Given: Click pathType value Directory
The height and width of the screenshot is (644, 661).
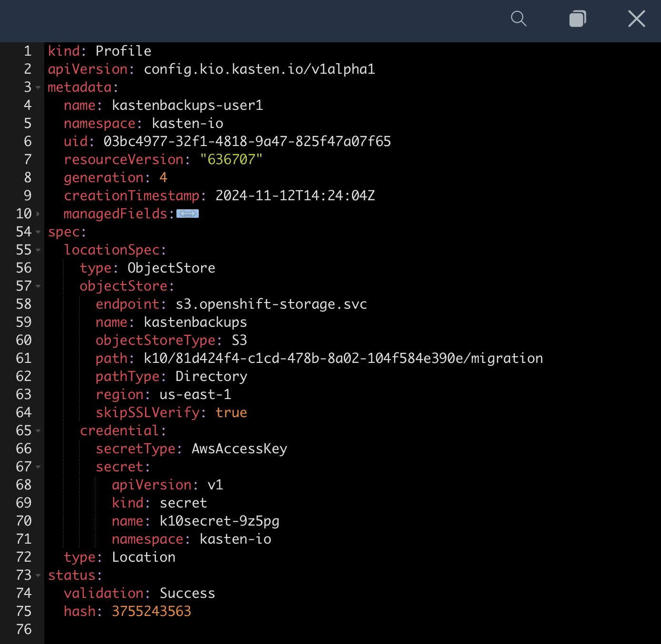Looking at the screenshot, I should (211, 376).
